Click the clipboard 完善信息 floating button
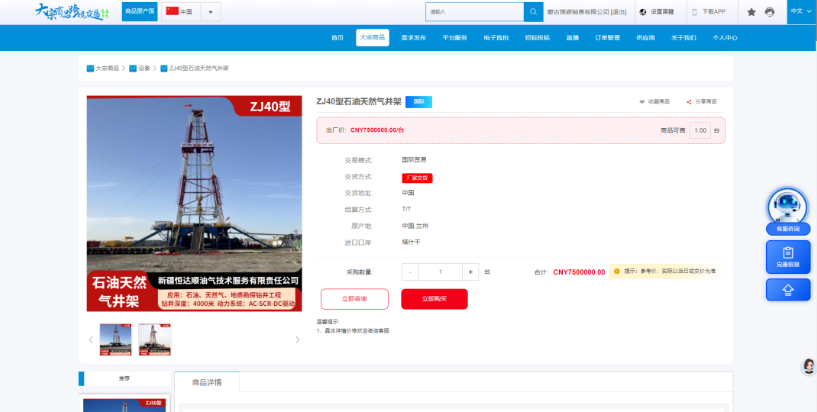This screenshot has width=817, height=412. (788, 257)
